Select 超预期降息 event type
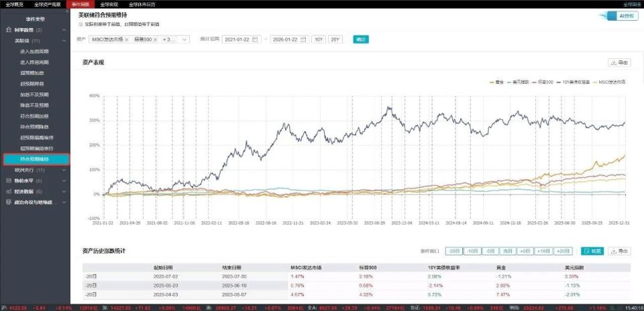The height and width of the screenshot is (311, 644). click(x=32, y=84)
